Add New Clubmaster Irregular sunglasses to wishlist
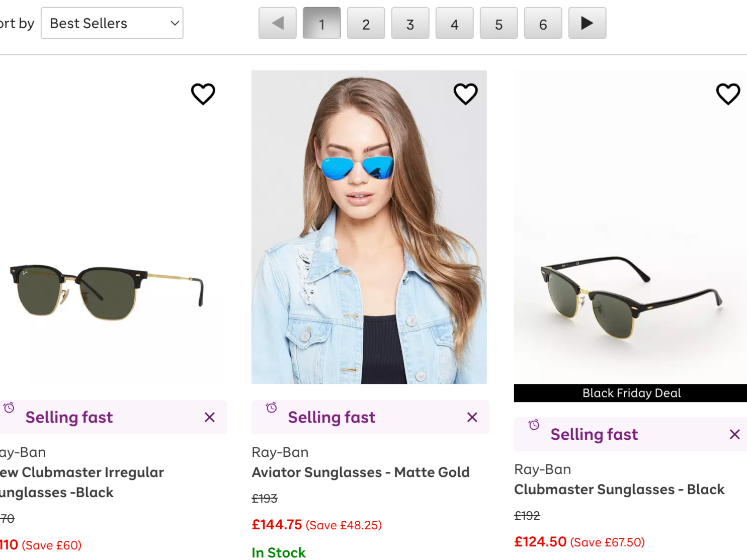The height and width of the screenshot is (560, 747). tap(203, 94)
